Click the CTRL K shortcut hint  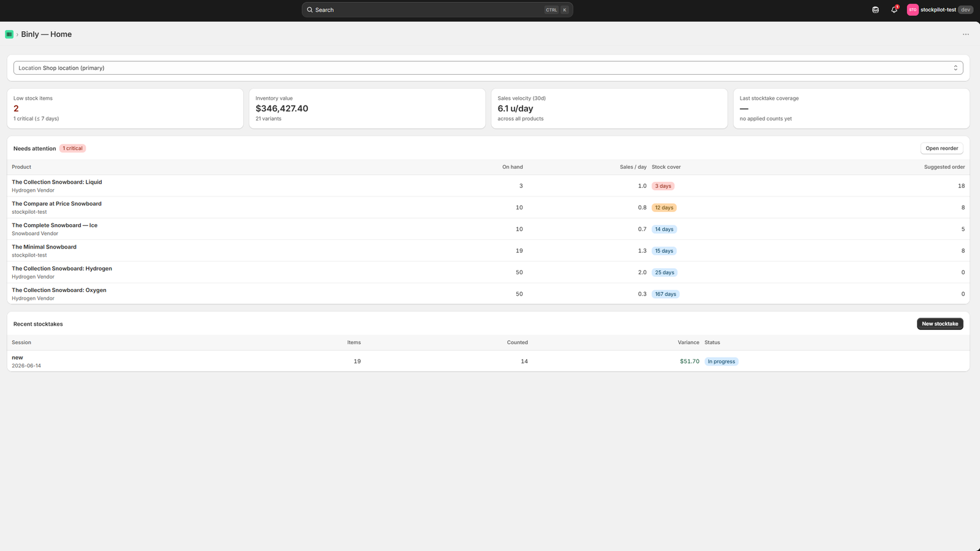tap(557, 10)
